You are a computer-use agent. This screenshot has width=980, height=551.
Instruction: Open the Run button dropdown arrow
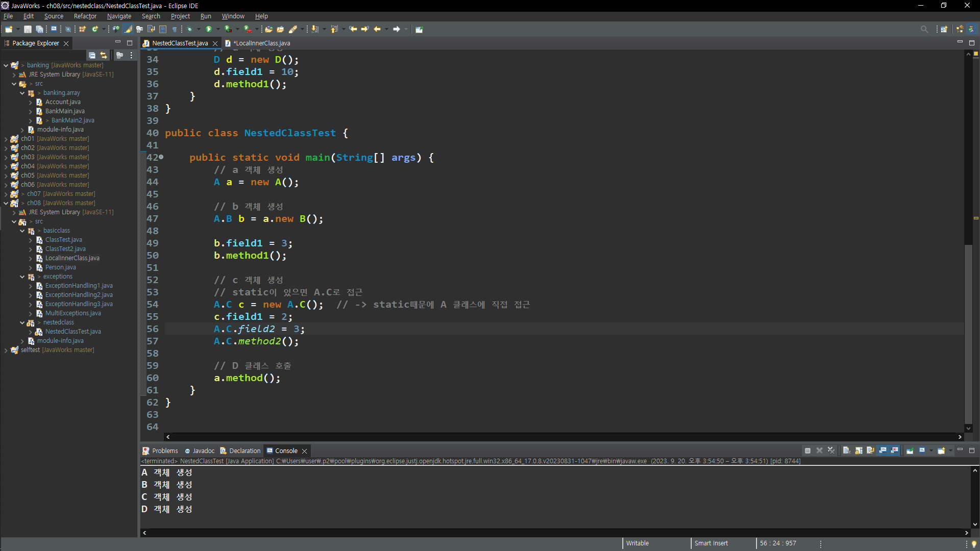218,29
